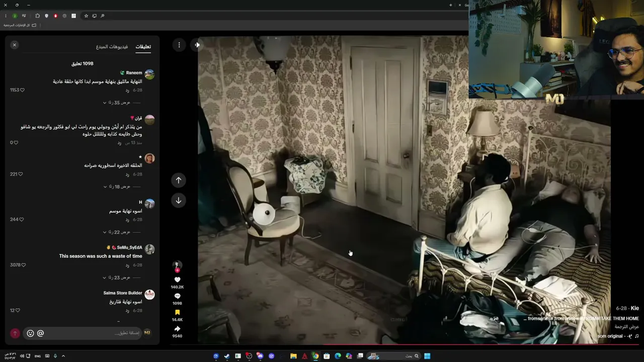Open the video more options menu
Image resolution: width=644 pixels, height=362 pixels.
(179, 45)
